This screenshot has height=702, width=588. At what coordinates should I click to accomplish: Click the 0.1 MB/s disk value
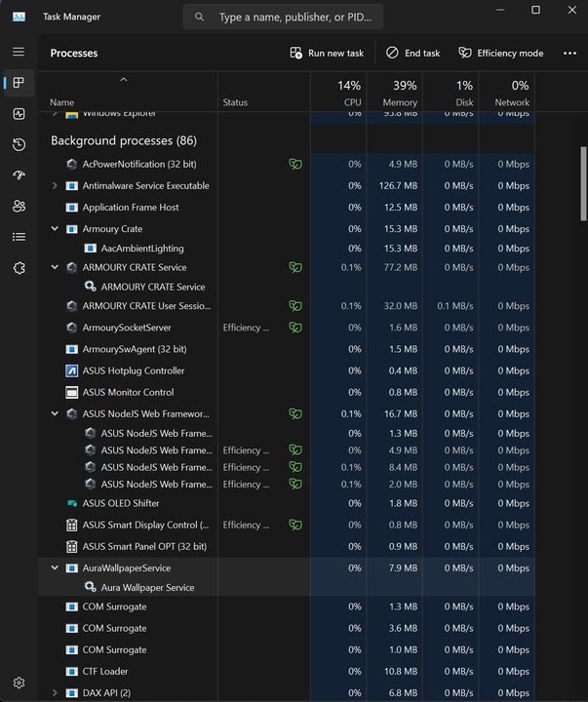pyautogui.click(x=455, y=306)
